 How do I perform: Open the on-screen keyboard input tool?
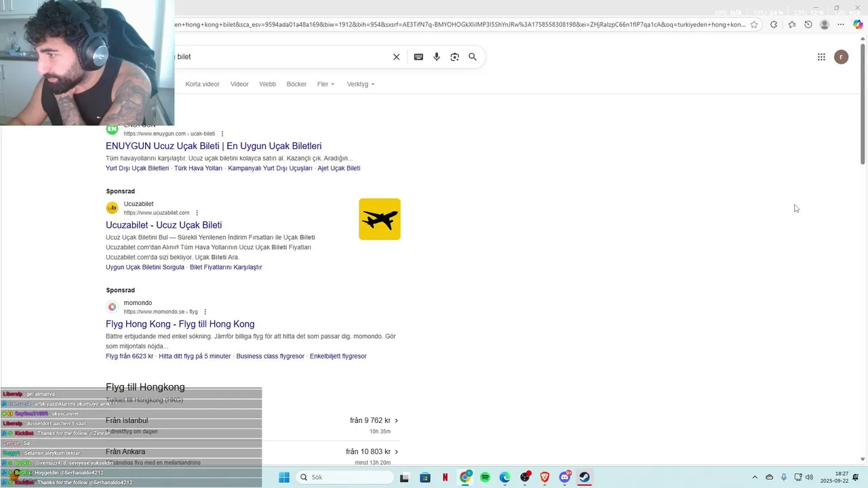[x=418, y=57]
